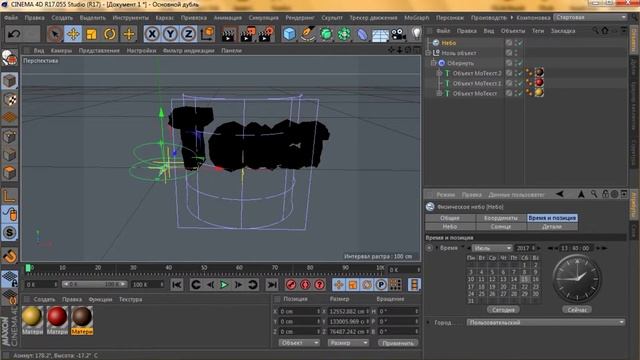Open the Рендеринг menu
This screenshot has height=360, width=640.
click(300, 18)
